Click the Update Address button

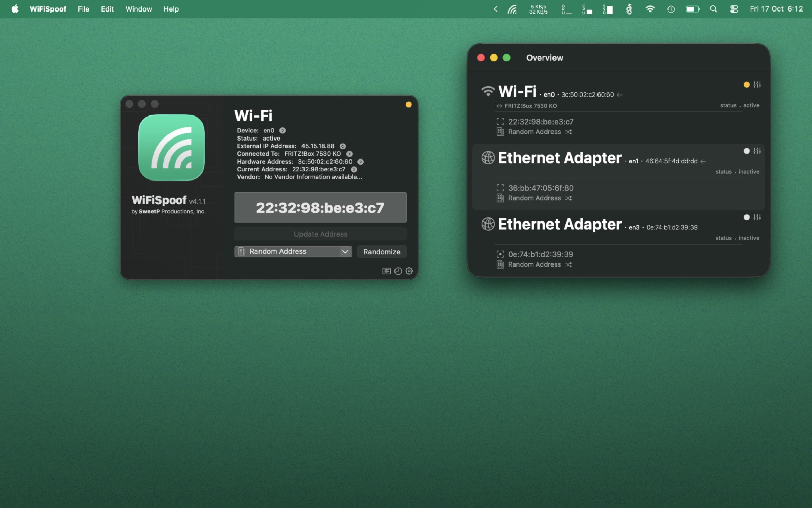(x=321, y=234)
